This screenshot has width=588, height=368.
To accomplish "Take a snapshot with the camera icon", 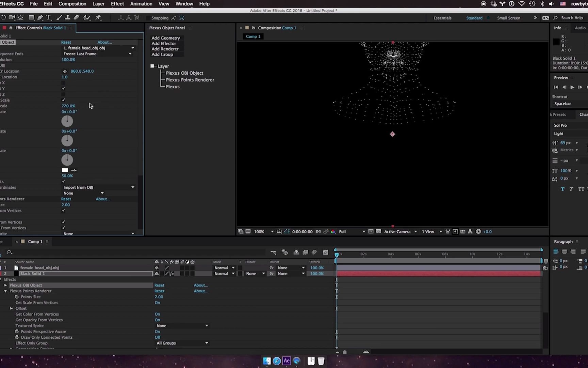I will [318, 232].
